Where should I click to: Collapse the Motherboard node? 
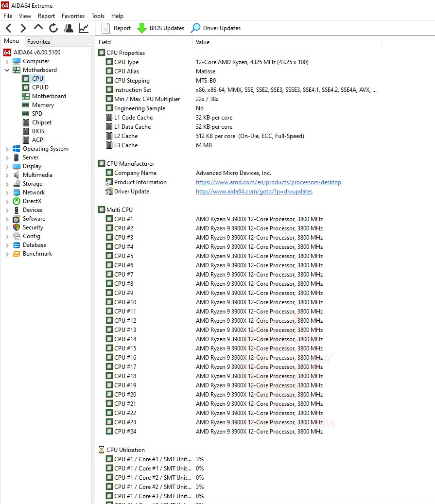[x=7, y=70]
